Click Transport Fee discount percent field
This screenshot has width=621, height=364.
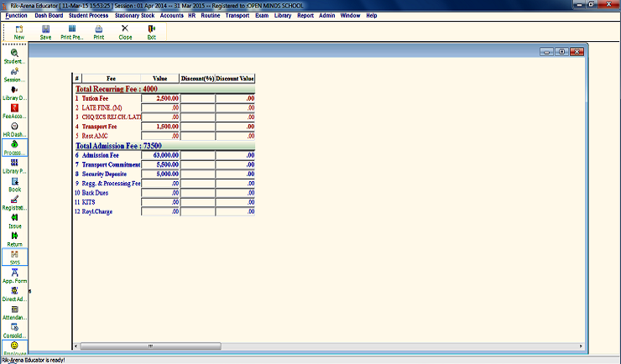pos(198,126)
